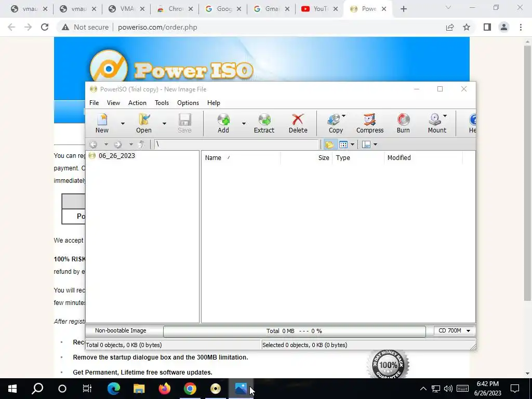Viewport: 532px width, 399px height.
Task: Expand the forward history dropdown
Action: coord(131,144)
